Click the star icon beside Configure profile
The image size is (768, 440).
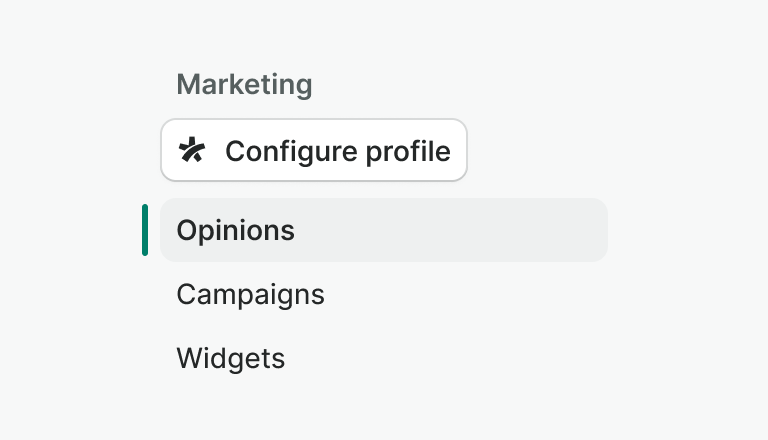192,151
